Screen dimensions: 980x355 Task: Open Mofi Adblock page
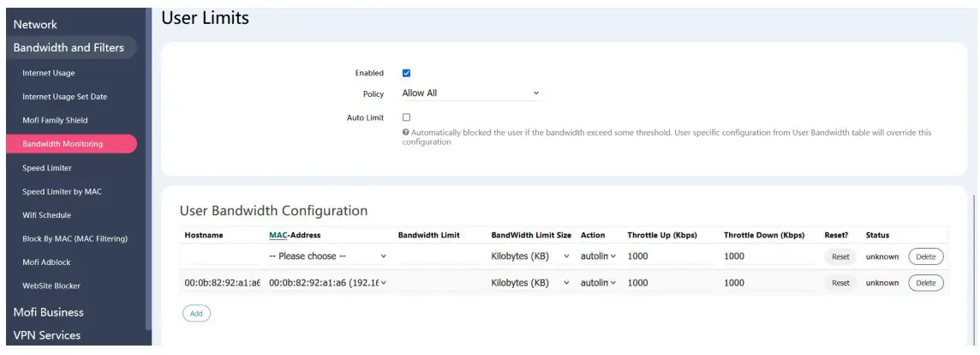pyautogui.click(x=46, y=262)
